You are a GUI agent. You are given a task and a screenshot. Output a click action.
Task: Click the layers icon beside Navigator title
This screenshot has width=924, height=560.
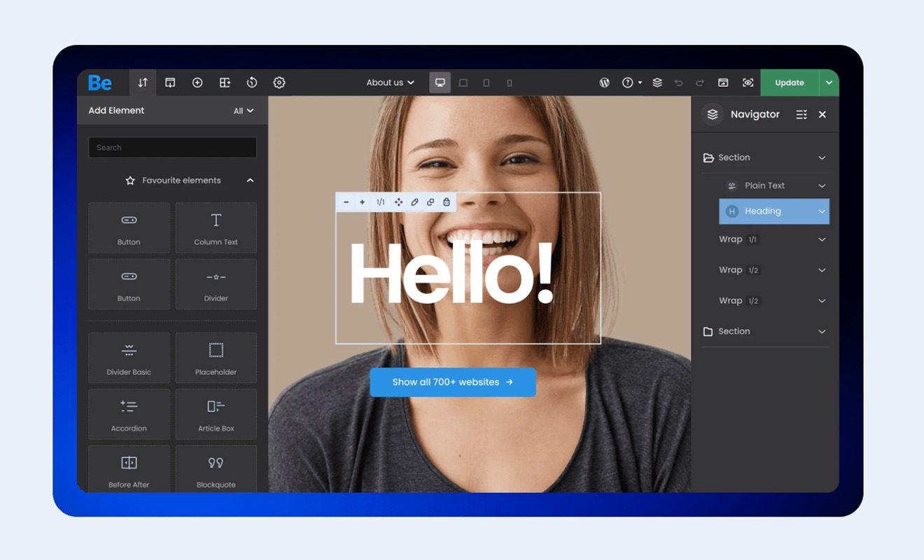tap(713, 114)
